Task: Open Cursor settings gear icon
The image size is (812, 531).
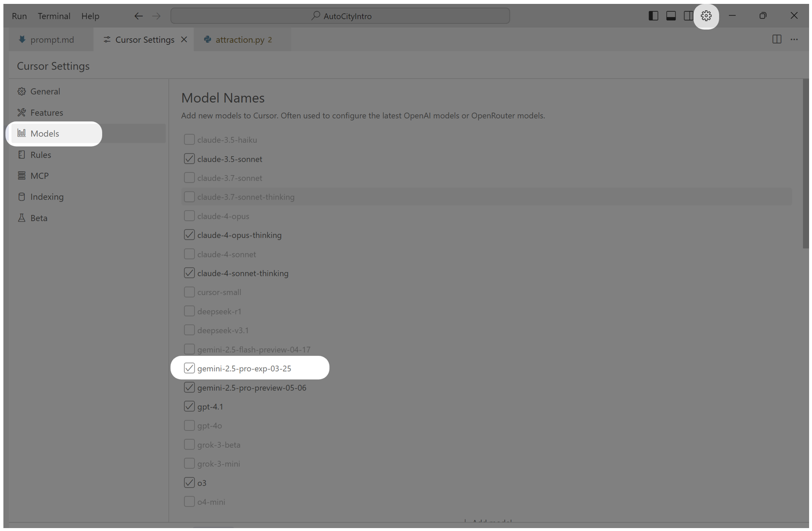Action: coord(706,16)
